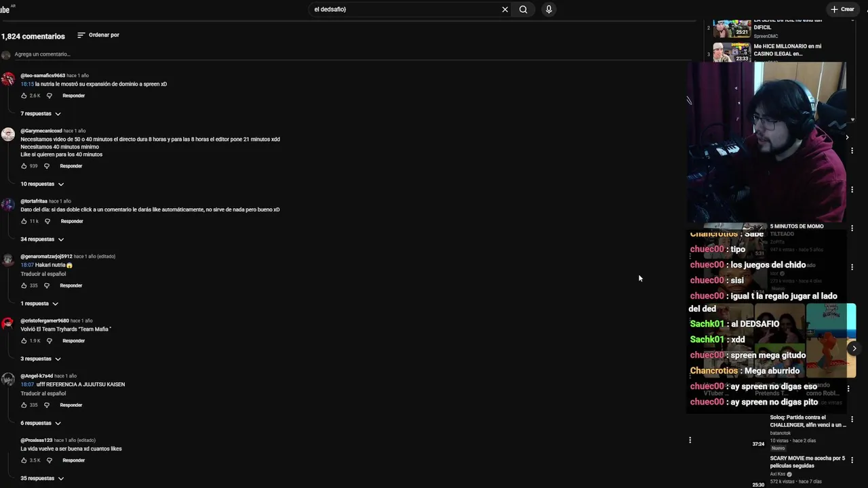
Task: Jump to 18:07 in the JUJUTSU KAISEN comment
Action: tap(27, 384)
